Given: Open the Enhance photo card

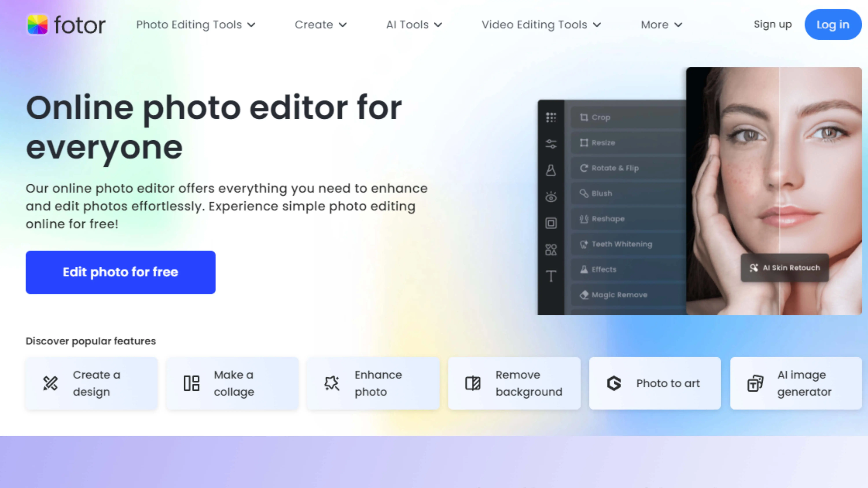Looking at the screenshot, I should coord(373,383).
